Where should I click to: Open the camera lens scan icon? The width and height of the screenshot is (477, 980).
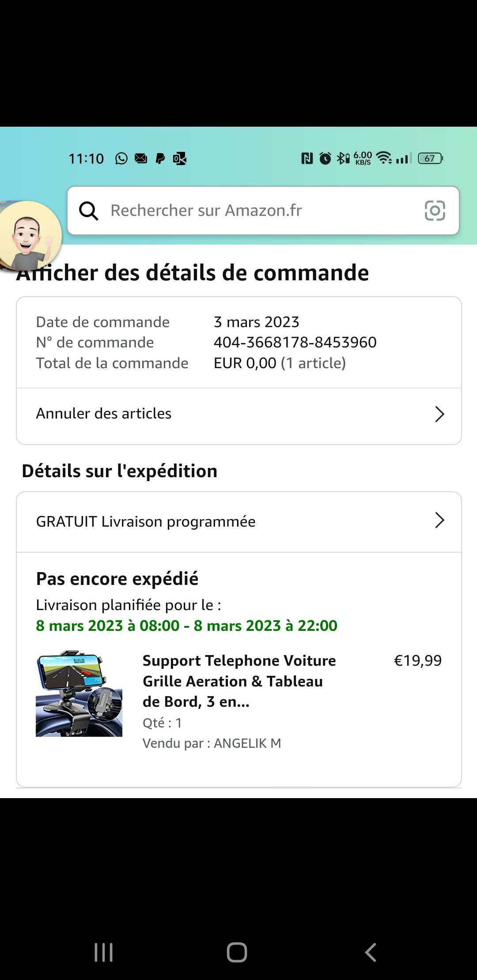click(x=435, y=211)
